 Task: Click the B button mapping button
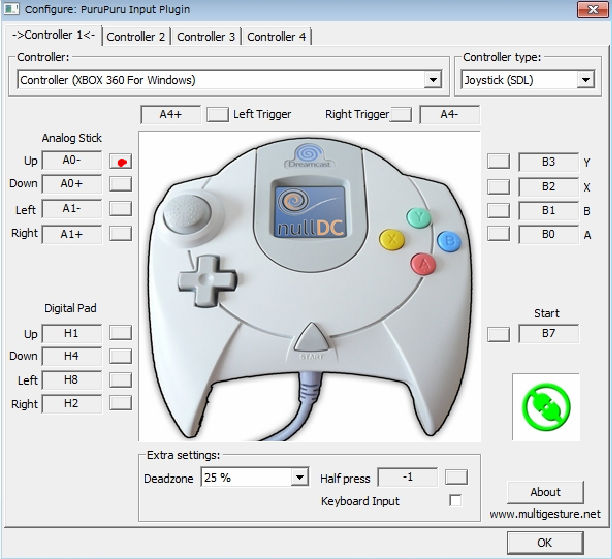(x=498, y=210)
